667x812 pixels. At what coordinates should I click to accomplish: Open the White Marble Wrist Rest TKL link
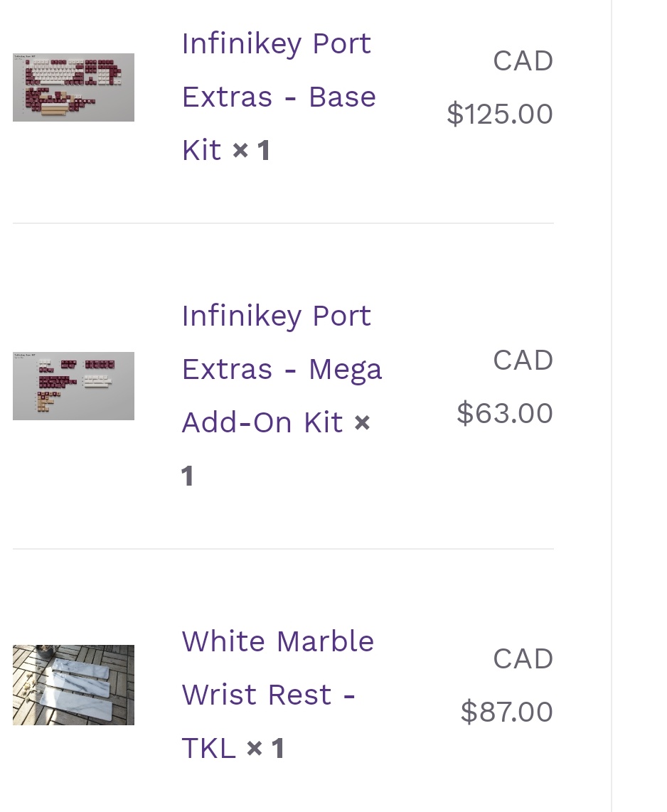point(277,695)
